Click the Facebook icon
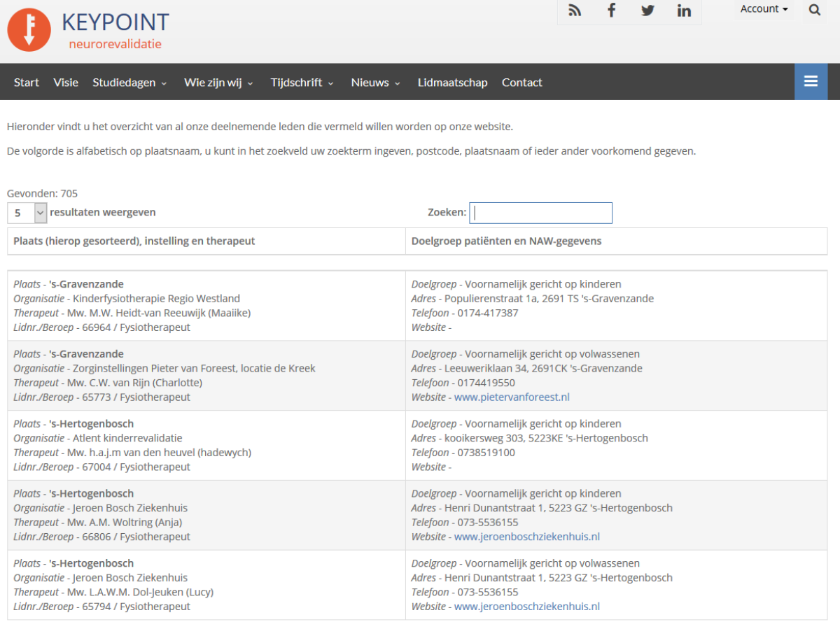 pos(611,10)
